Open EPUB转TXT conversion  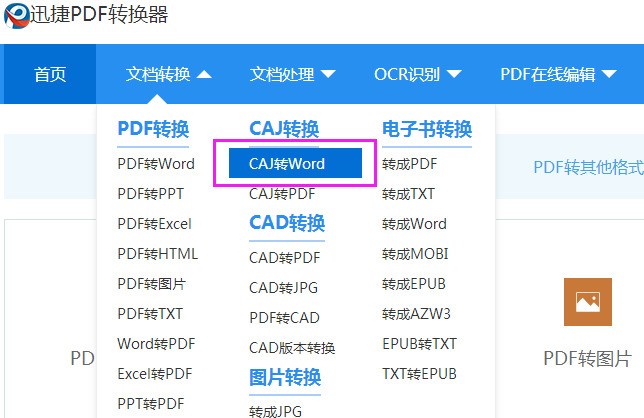419,344
